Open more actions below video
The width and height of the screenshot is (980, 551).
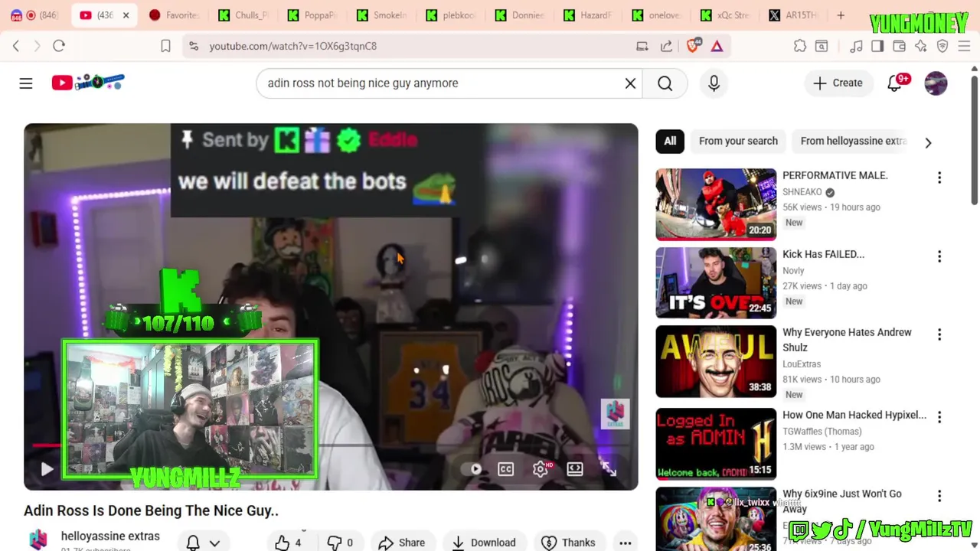click(626, 543)
